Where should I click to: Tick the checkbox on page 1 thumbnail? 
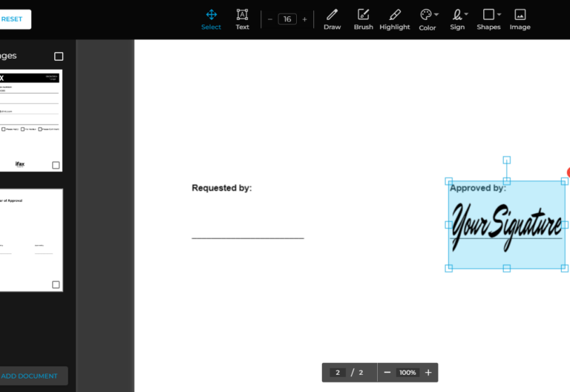click(x=56, y=166)
